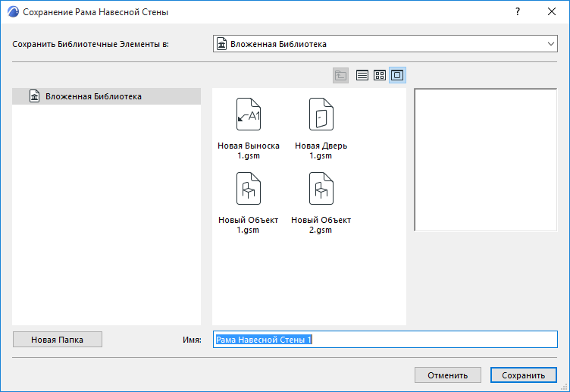
Task: Click the Отменить button
Action: [x=448, y=375]
